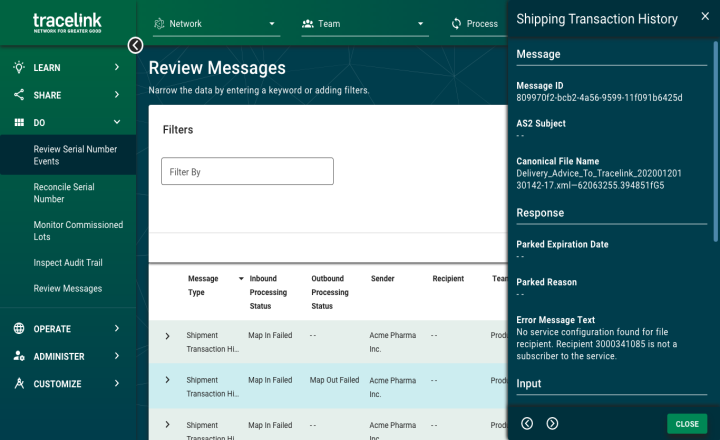This screenshot has width=720, height=440.
Task: Click the Review Messages page heading
Action: pos(217,68)
